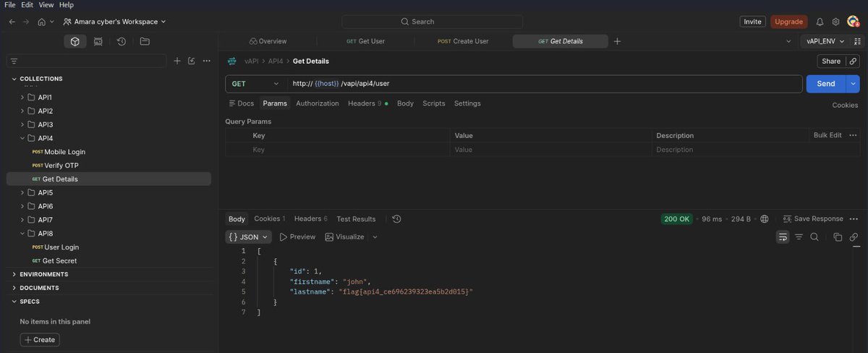Collapse the API4 folder
Viewport: 868px width, 353px height.
[x=22, y=138]
